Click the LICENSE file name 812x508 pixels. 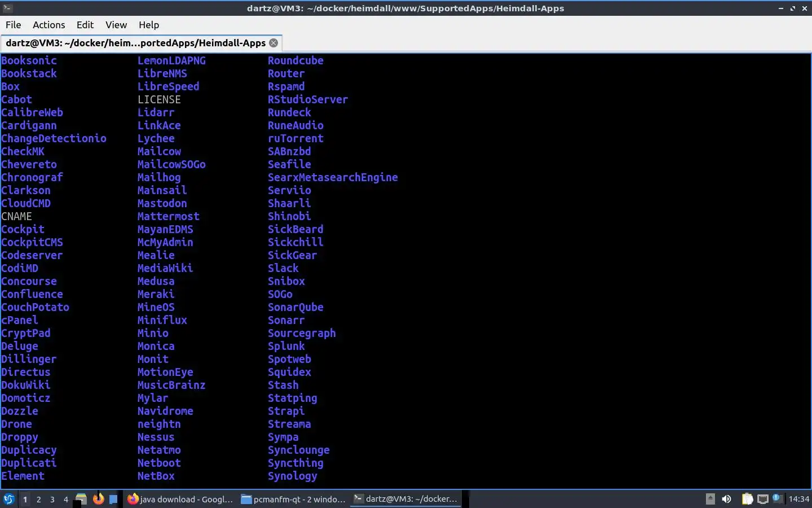click(159, 99)
